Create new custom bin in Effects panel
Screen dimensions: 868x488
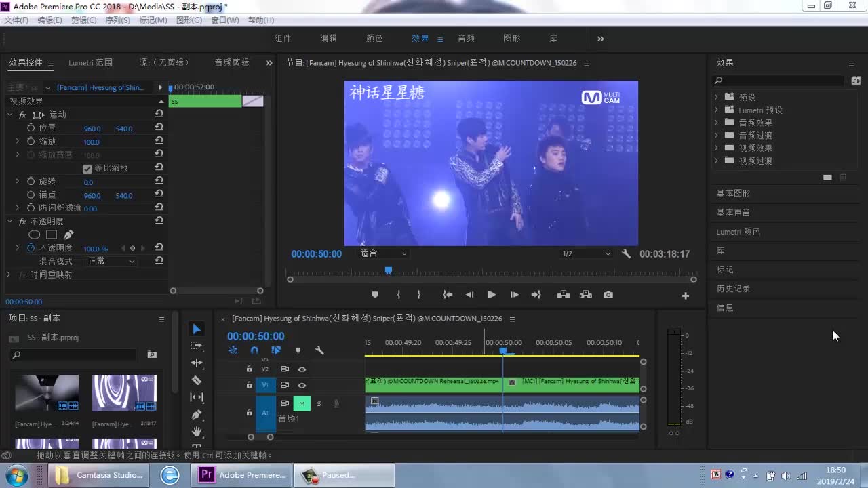click(x=827, y=177)
